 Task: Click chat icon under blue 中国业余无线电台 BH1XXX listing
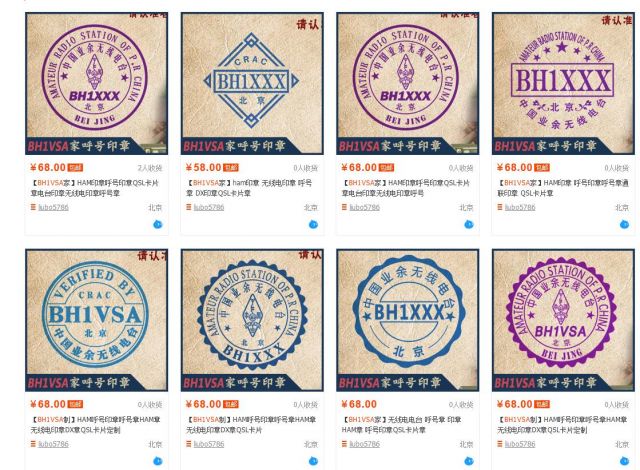click(x=469, y=461)
